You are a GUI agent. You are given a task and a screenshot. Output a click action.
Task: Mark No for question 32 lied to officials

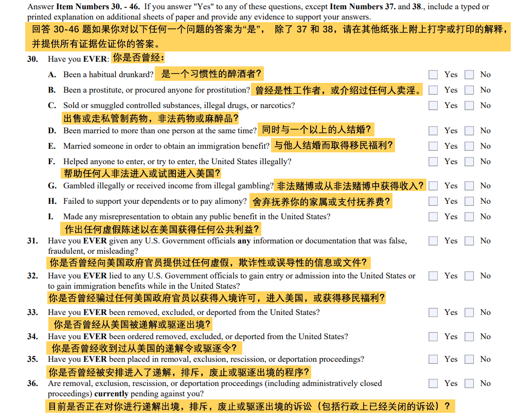pyautogui.click(x=469, y=276)
